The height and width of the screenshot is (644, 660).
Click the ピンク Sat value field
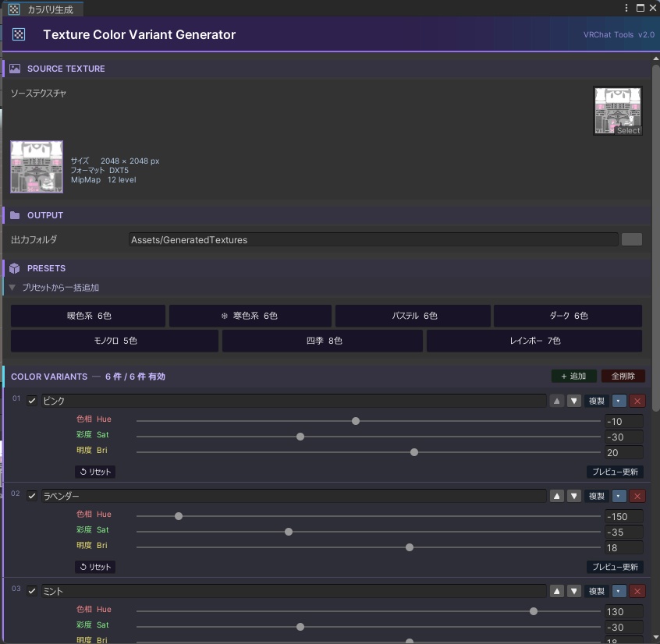pyautogui.click(x=624, y=437)
